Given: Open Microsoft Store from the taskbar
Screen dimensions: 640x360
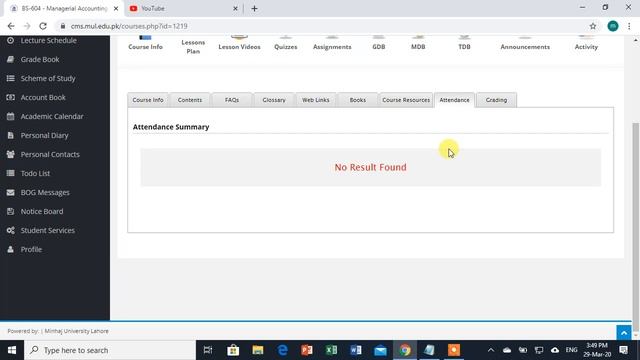Looking at the screenshot, I should click(x=233, y=350).
